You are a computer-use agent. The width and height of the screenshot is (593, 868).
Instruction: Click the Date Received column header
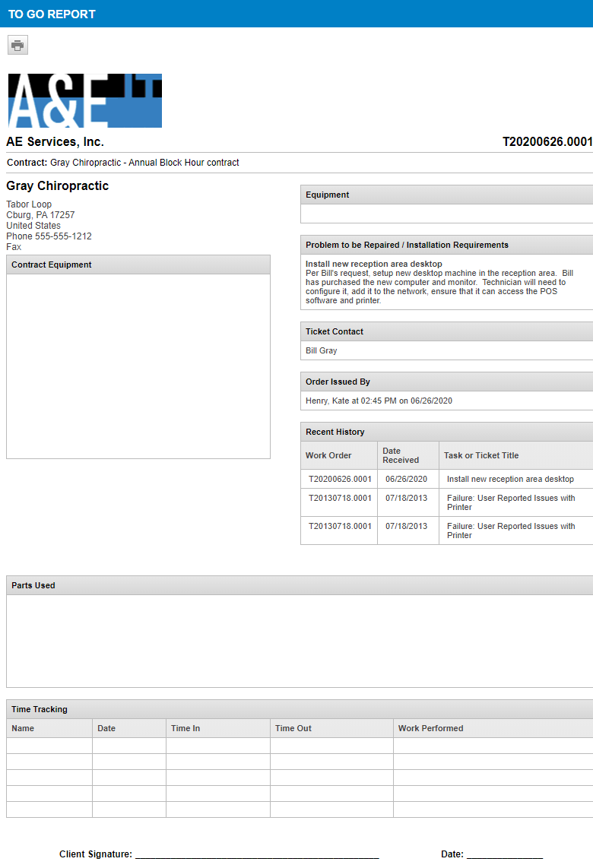(408, 455)
